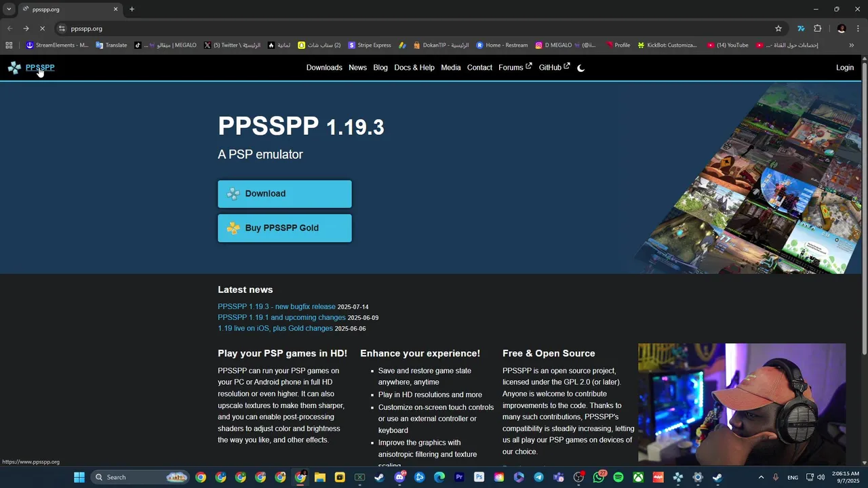
Task: Open WhatsApp from taskbar
Action: tap(598, 477)
